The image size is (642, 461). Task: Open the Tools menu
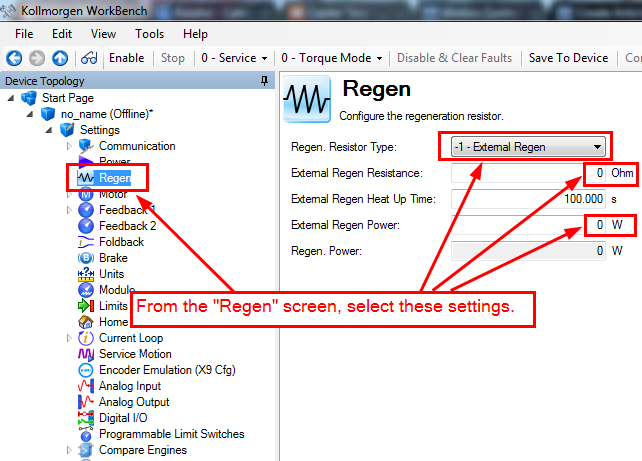149,34
